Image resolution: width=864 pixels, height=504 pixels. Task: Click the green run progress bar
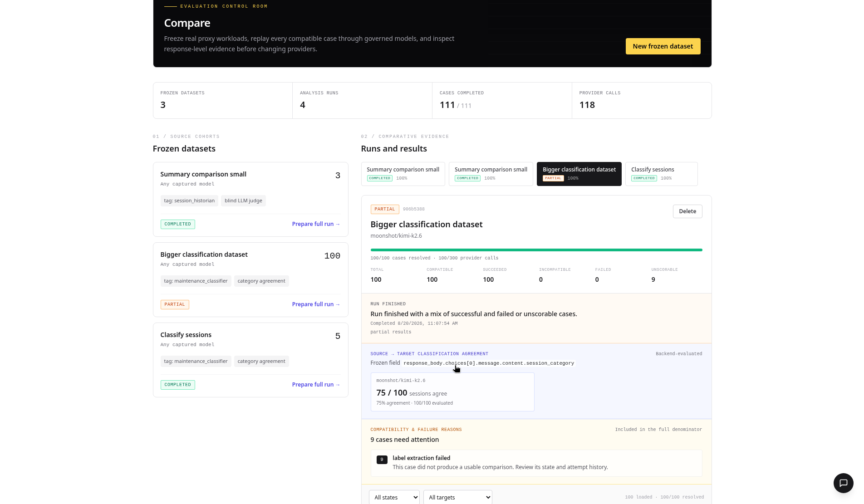coord(536,250)
